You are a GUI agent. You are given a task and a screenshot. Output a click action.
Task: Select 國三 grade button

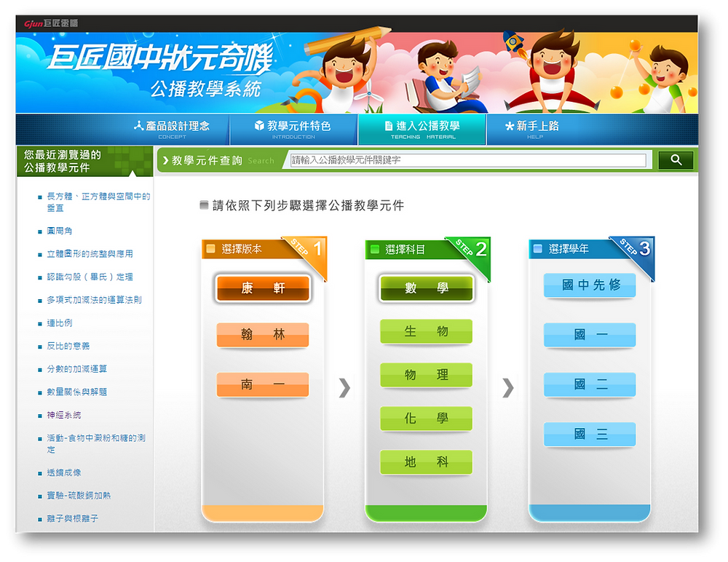click(590, 434)
